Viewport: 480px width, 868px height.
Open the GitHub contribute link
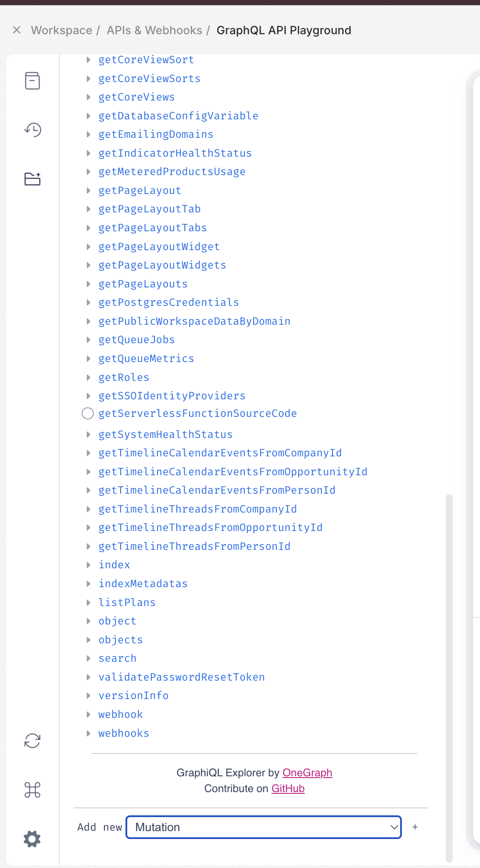[x=288, y=789]
